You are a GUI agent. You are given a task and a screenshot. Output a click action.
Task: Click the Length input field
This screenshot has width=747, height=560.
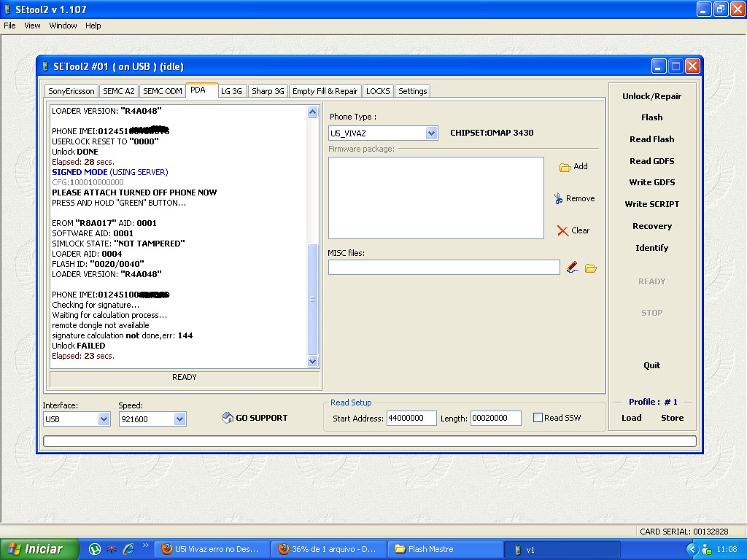click(495, 418)
